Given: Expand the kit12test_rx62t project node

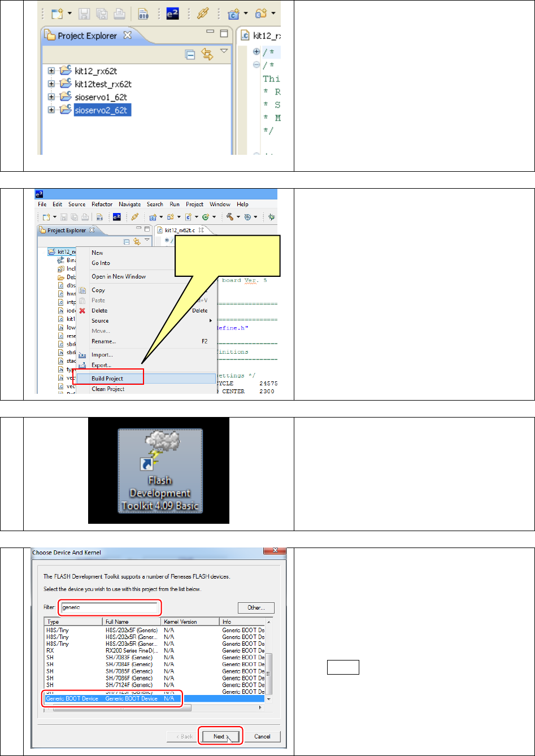Looking at the screenshot, I should coord(52,84).
